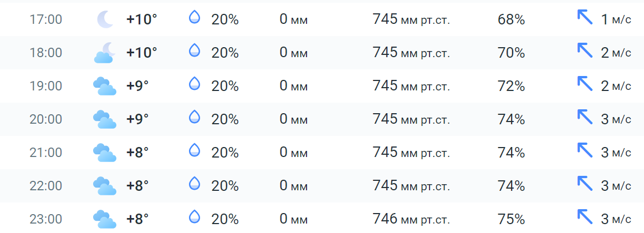Click the 68% humidity value
644x233 pixels.
point(511,19)
